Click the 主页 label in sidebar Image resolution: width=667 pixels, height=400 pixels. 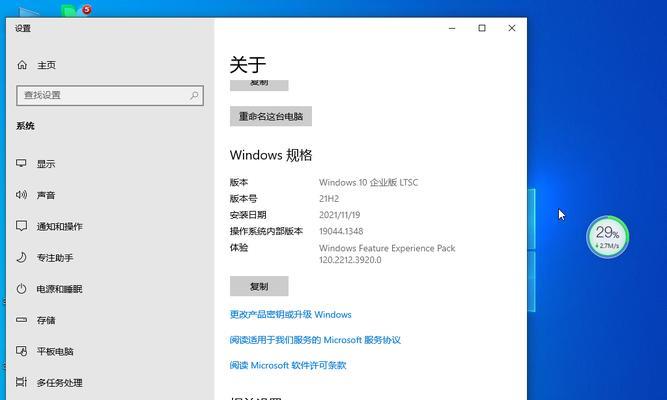pyautogui.click(x=46, y=65)
